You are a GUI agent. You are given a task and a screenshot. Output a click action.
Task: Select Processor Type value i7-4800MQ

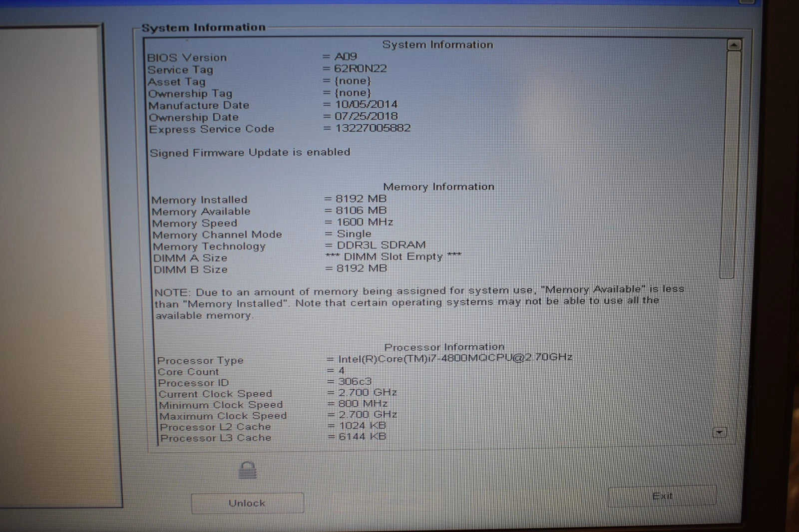click(x=455, y=358)
